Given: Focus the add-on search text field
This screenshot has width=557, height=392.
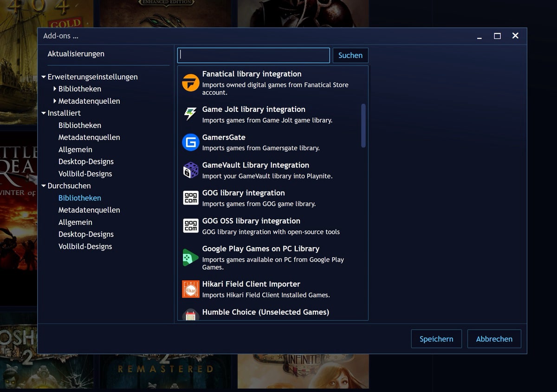Looking at the screenshot, I should 253,55.
